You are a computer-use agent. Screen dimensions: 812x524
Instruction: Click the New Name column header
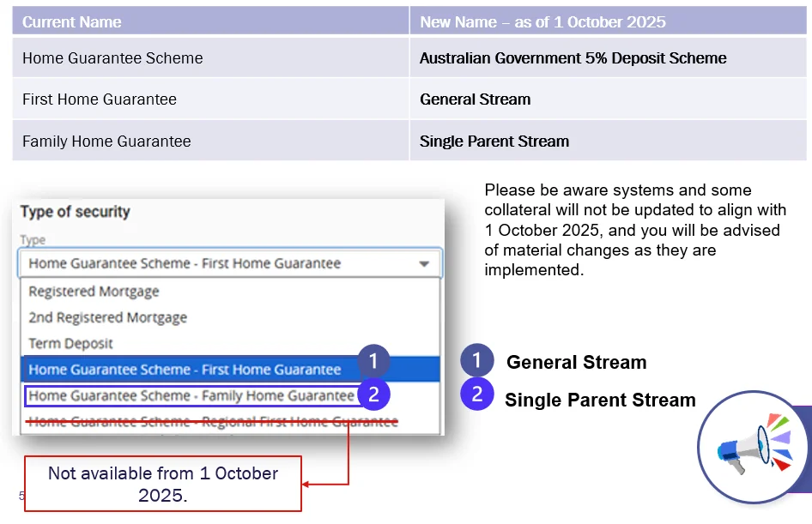point(608,21)
